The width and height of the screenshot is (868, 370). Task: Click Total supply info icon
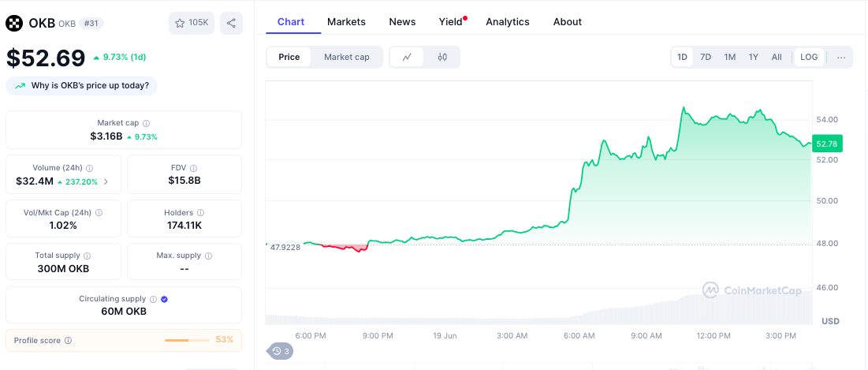(88, 256)
